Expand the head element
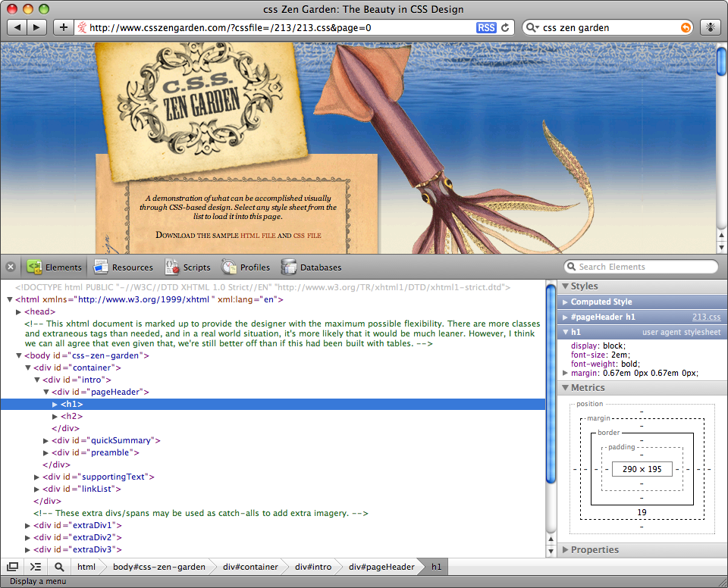Screen dimensions: 728x588 point(18,312)
